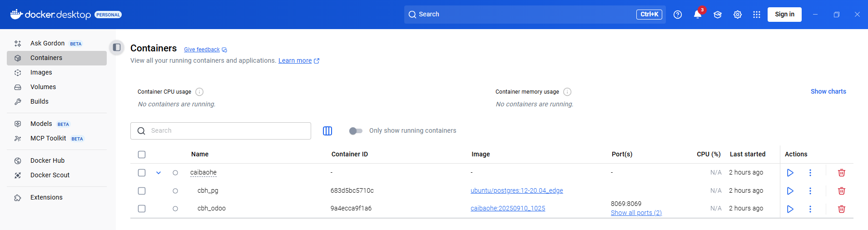The width and height of the screenshot is (868, 230).
Task: Click the manage columns icon
Action: click(x=327, y=131)
